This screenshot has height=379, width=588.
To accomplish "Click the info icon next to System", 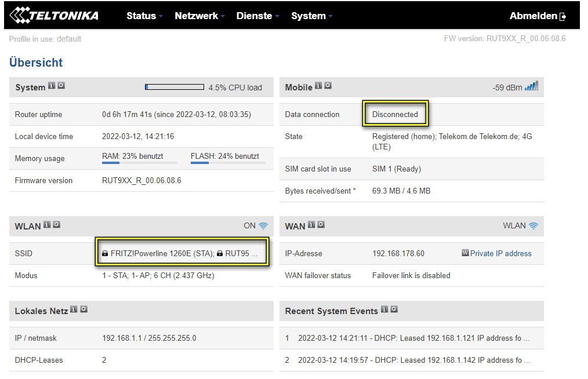I will (x=51, y=86).
